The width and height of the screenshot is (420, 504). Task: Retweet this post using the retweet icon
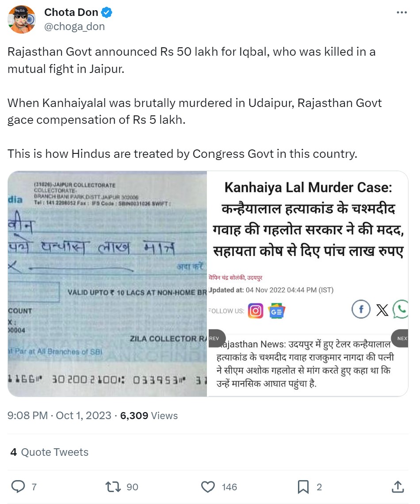pyautogui.click(x=113, y=487)
